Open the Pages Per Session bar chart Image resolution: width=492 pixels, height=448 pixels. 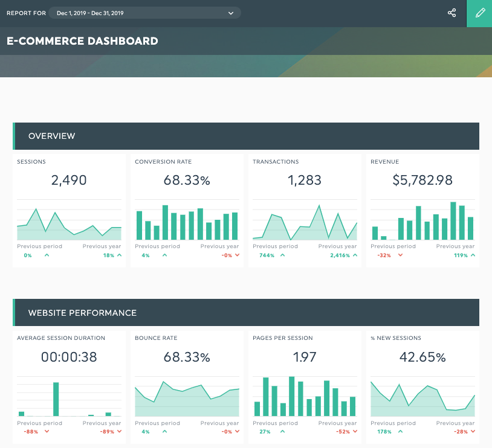tap(305, 397)
